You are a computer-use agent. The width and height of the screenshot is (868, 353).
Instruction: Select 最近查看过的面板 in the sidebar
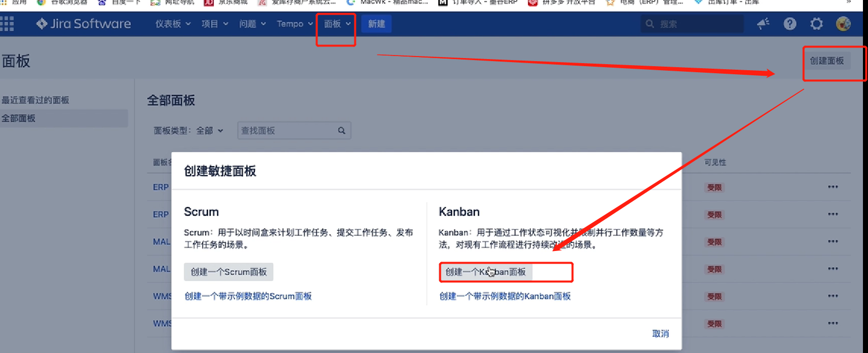click(x=35, y=100)
